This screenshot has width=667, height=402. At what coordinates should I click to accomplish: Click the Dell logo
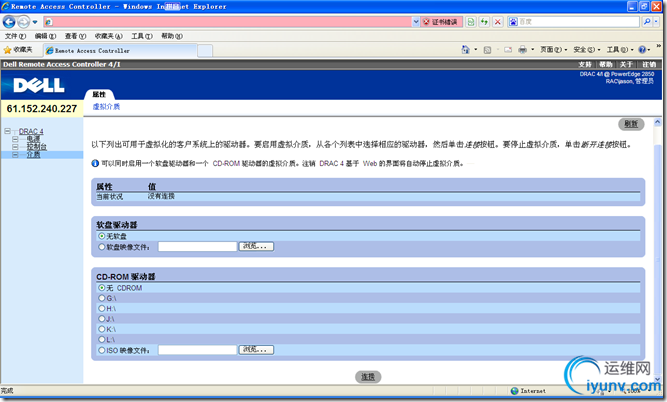coord(39,85)
